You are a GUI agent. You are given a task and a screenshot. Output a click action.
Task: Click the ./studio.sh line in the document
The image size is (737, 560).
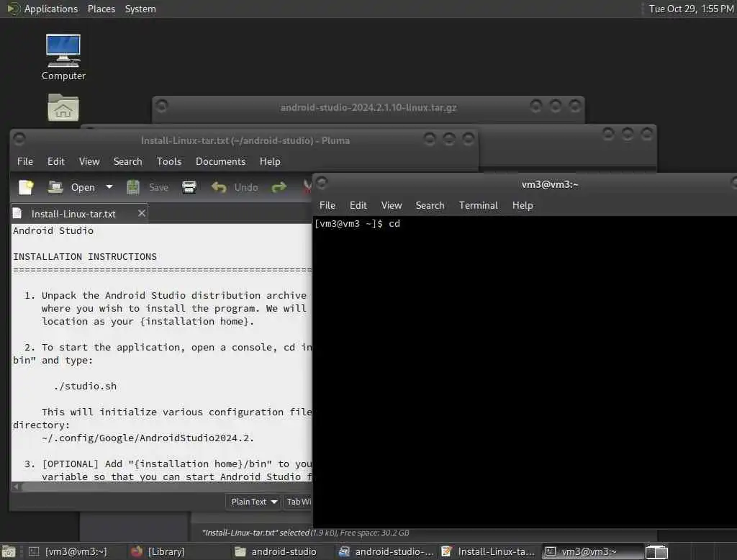pyautogui.click(x=85, y=386)
